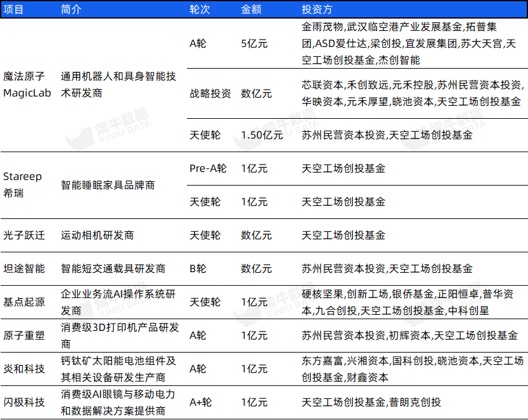Click the 1.50亿元 amount cell
This screenshot has width=528, height=420.
tap(262, 135)
